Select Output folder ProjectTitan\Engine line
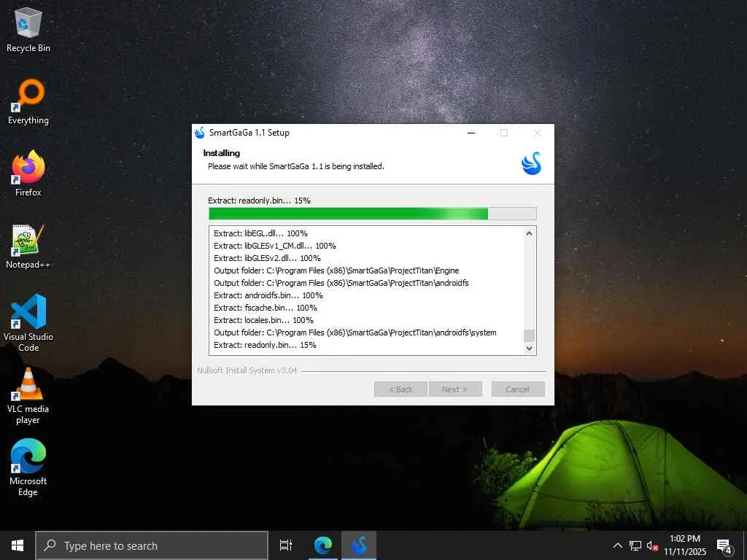 336,271
